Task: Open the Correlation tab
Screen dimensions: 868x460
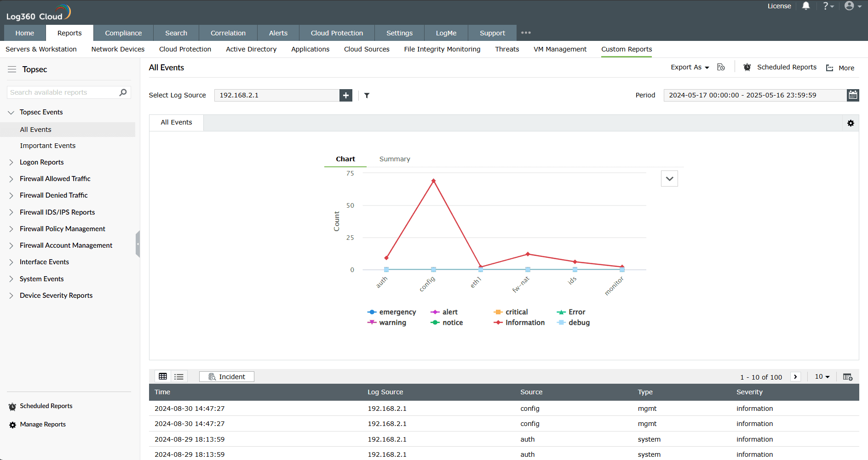Action: pyautogui.click(x=228, y=33)
